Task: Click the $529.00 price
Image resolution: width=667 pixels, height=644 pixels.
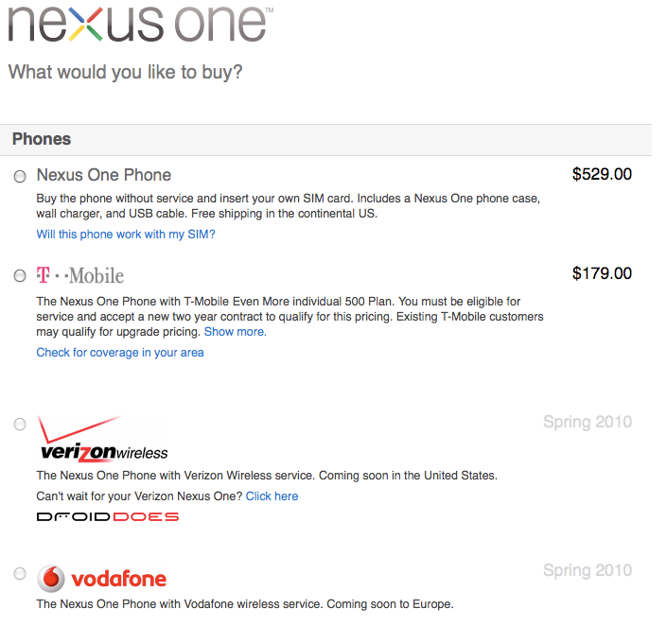Action: (602, 174)
